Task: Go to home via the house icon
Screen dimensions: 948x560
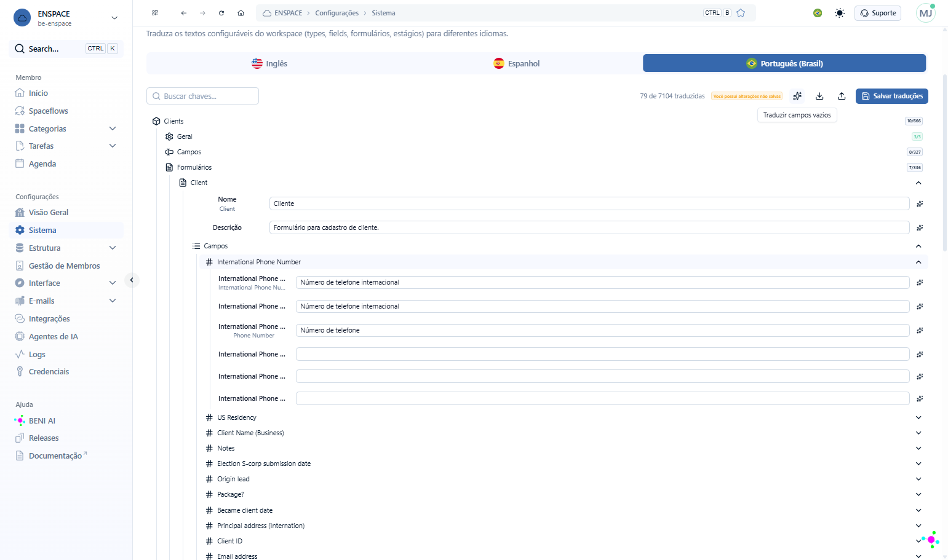Action: tap(241, 13)
